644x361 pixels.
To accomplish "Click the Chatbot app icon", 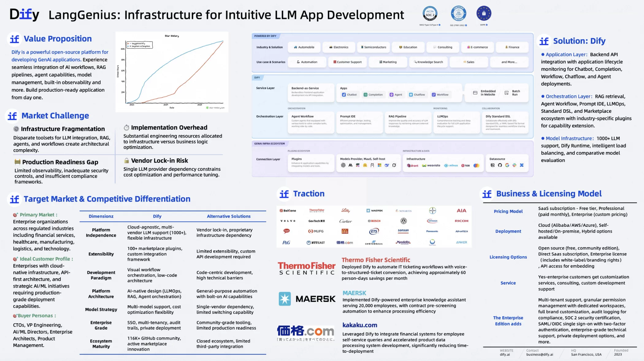I will coord(344,95).
